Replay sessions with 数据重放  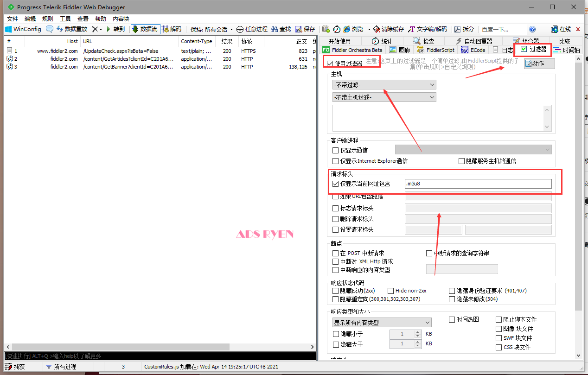pos(71,29)
